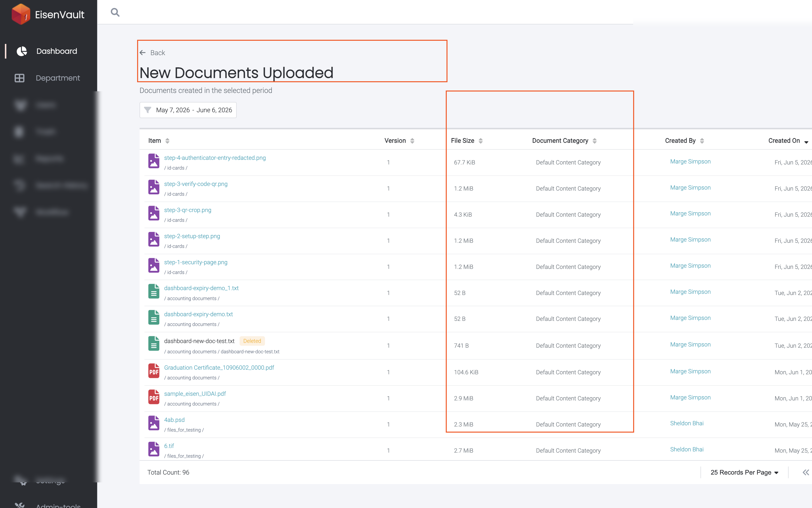Click text file icon for dashboard-new-doc-test.txt
The width and height of the screenshot is (812, 508).
coord(154,344)
